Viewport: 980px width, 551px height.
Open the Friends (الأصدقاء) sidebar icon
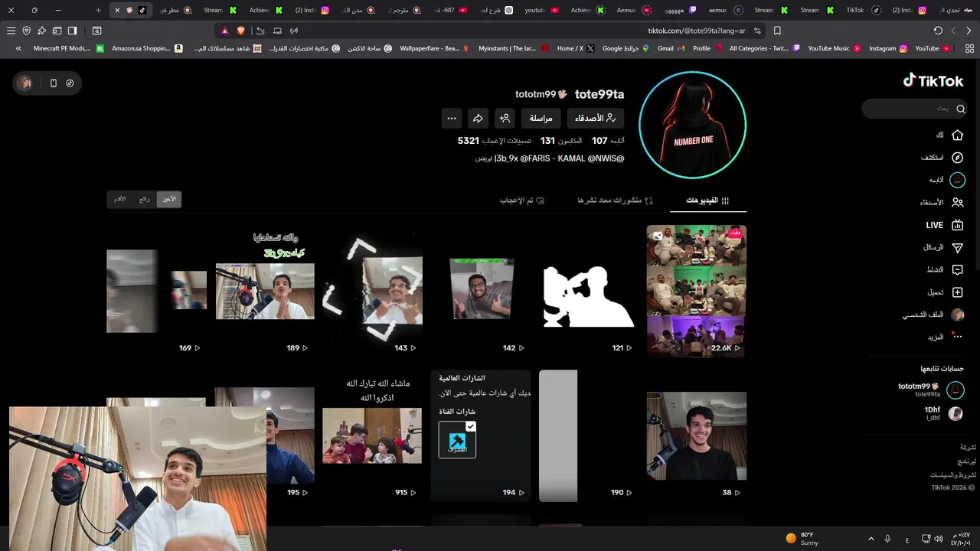[957, 203]
